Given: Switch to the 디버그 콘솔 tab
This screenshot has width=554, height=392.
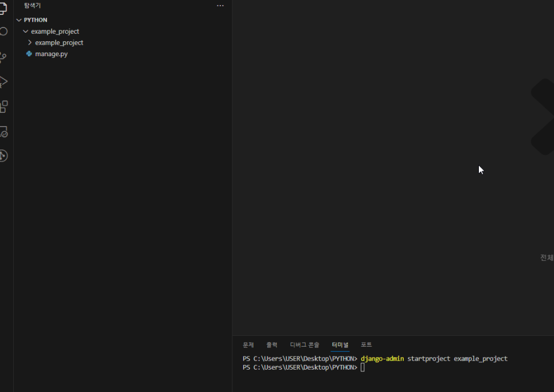Looking at the screenshot, I should pos(305,344).
